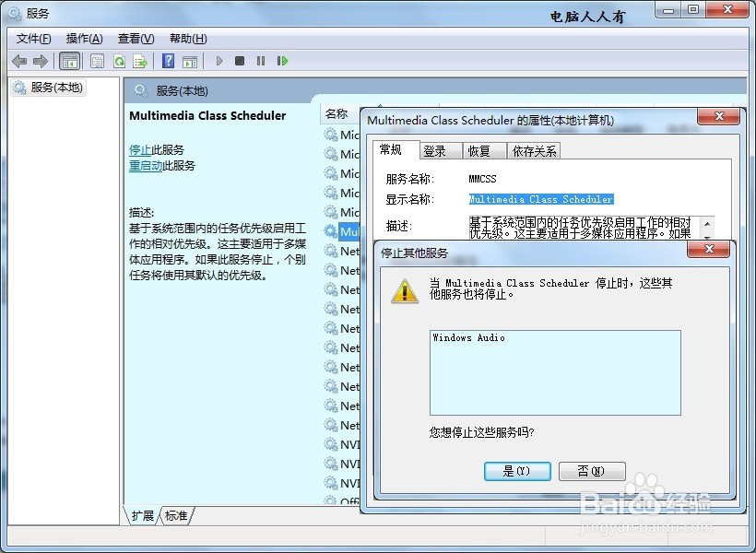Maximize the 服务 window
Image resolution: width=756 pixels, height=553 pixels.
point(692,10)
